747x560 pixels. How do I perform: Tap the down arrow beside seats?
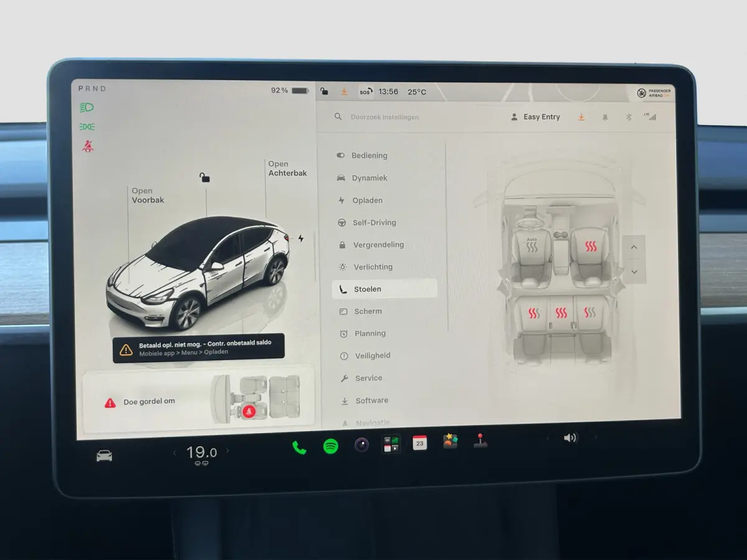pos(634,272)
